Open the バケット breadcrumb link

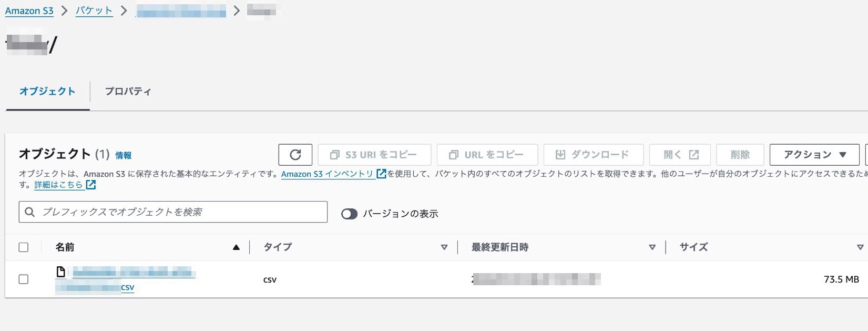[94, 11]
